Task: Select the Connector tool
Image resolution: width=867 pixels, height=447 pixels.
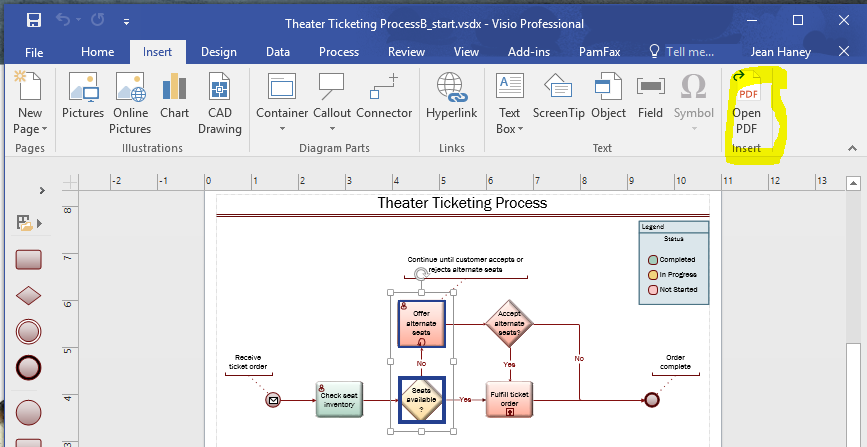Action: [384, 95]
